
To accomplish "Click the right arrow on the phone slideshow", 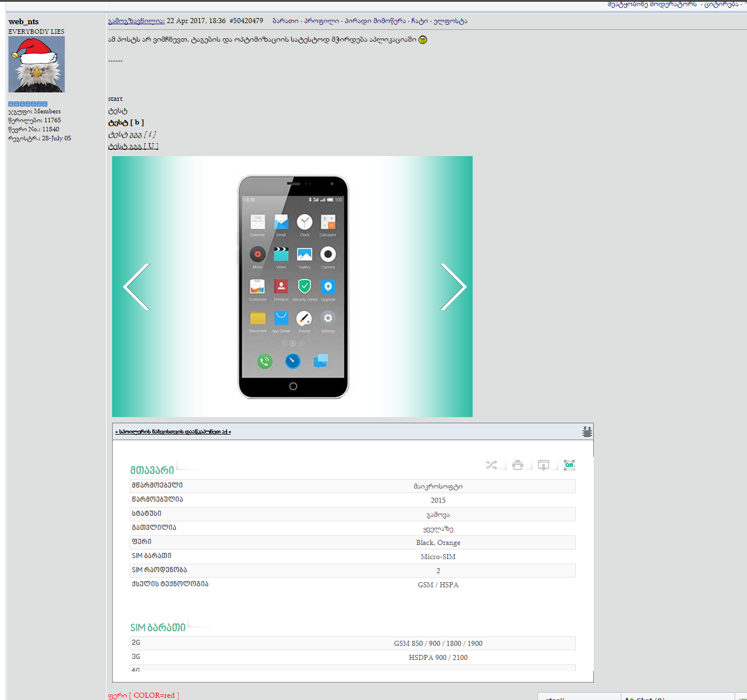I will (x=453, y=287).
